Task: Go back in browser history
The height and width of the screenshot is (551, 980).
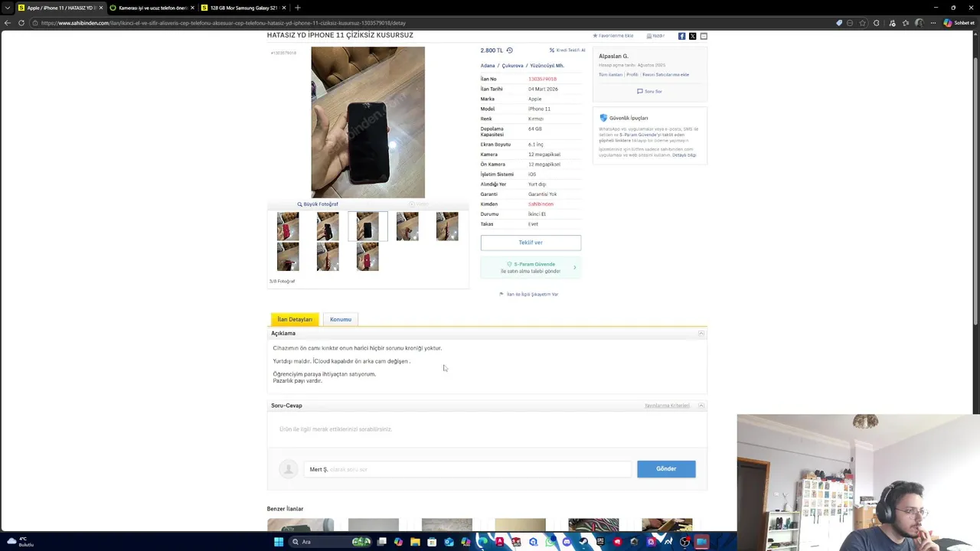Action: point(8,23)
